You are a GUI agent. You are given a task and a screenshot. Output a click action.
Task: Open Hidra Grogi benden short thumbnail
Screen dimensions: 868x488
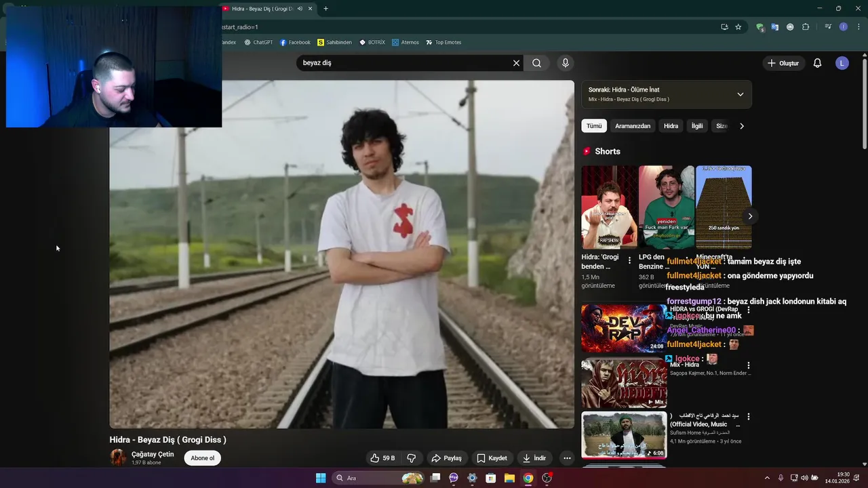click(x=609, y=207)
